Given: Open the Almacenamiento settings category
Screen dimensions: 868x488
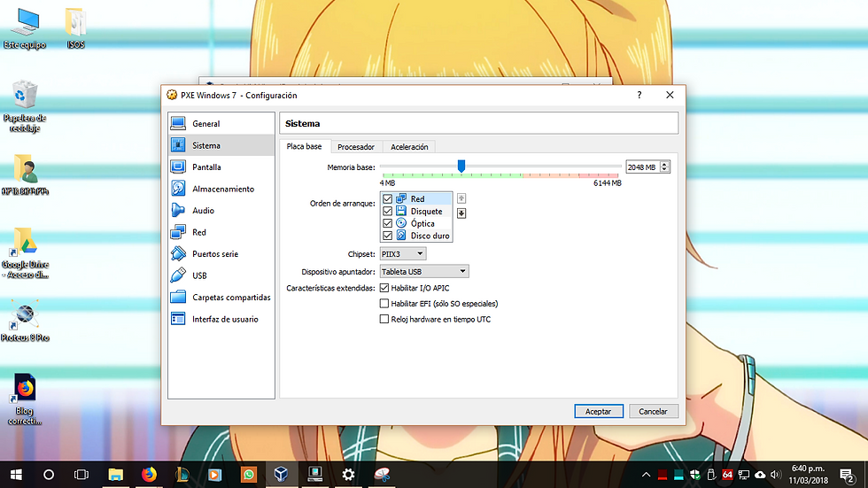Looking at the screenshot, I should pyautogui.click(x=221, y=189).
